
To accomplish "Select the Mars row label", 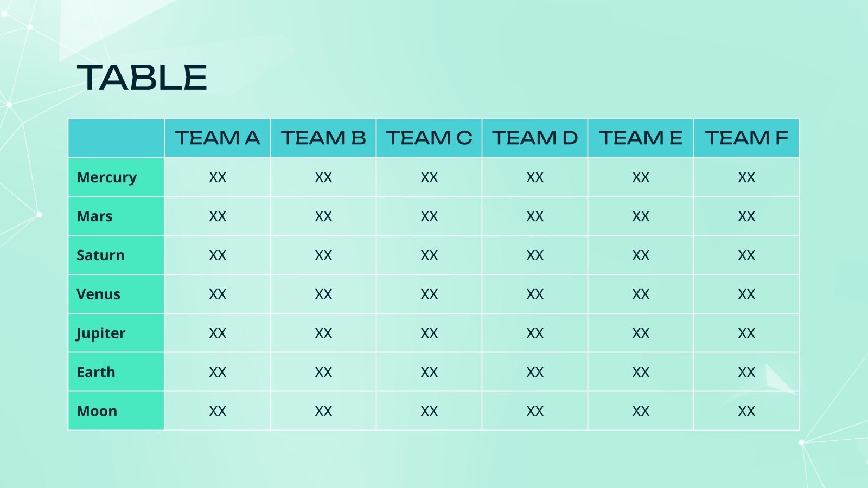I will [95, 216].
